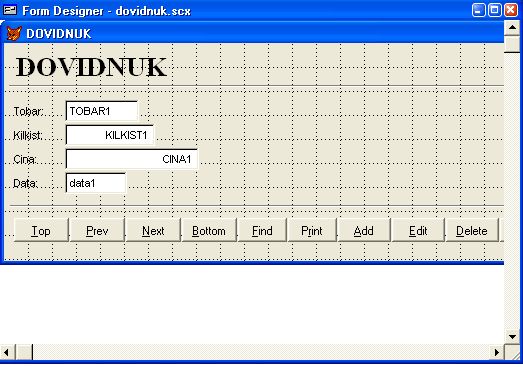
Task: Click the vertical scrollbar thumb
Action: [513, 44]
